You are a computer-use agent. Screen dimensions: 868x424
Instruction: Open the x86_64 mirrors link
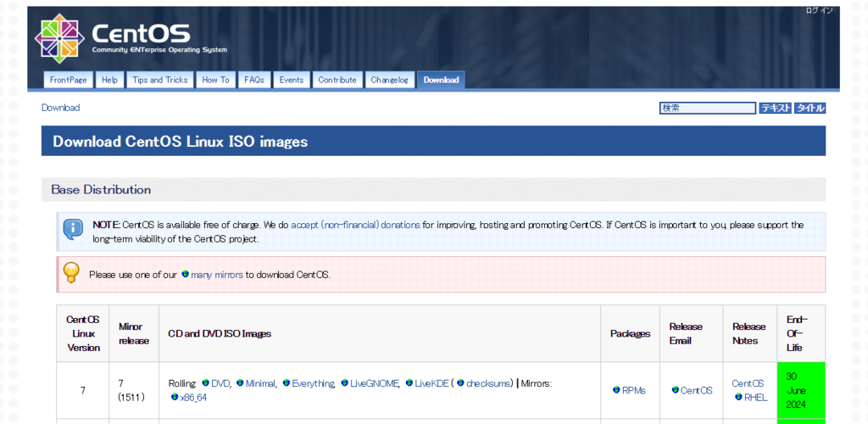tap(193, 398)
